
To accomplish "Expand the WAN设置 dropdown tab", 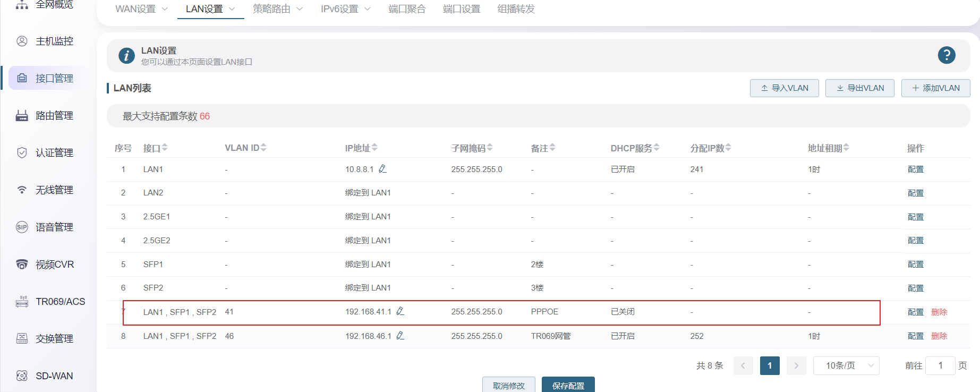I will [x=141, y=9].
